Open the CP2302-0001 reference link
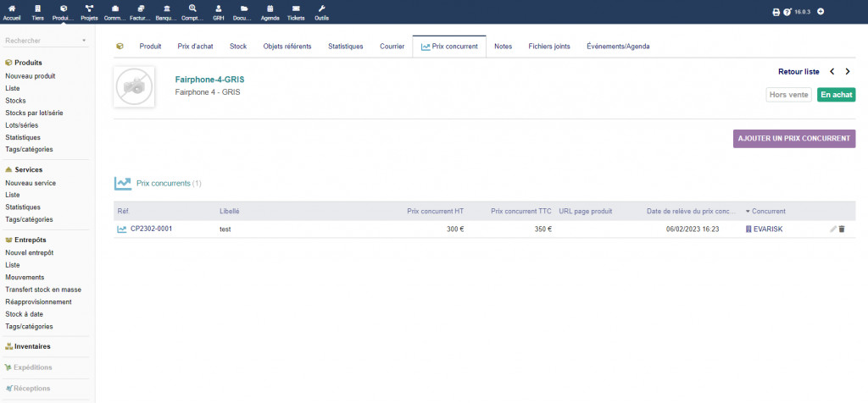Viewport: 868px width, 403px height. pyautogui.click(x=151, y=229)
